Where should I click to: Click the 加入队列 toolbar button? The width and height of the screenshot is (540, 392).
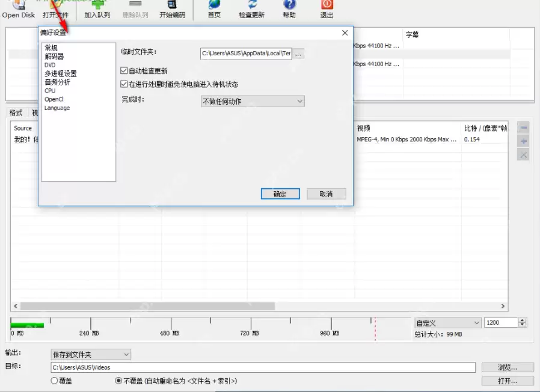[x=97, y=9]
